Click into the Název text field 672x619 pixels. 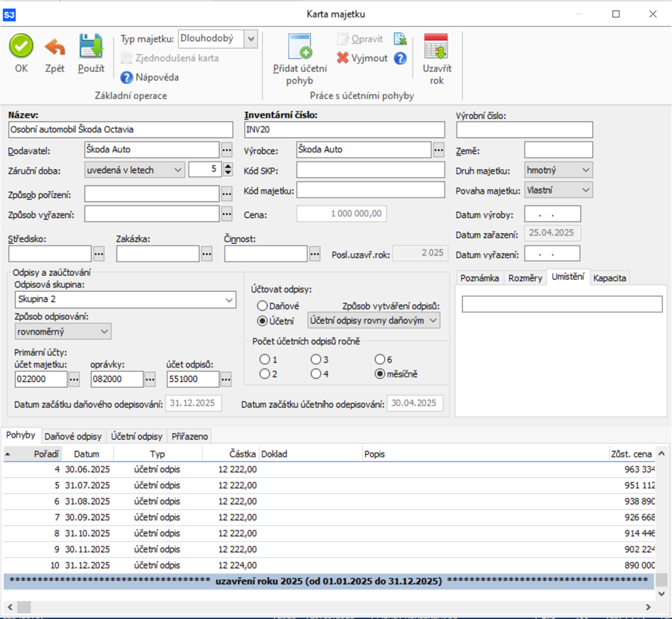[x=120, y=130]
